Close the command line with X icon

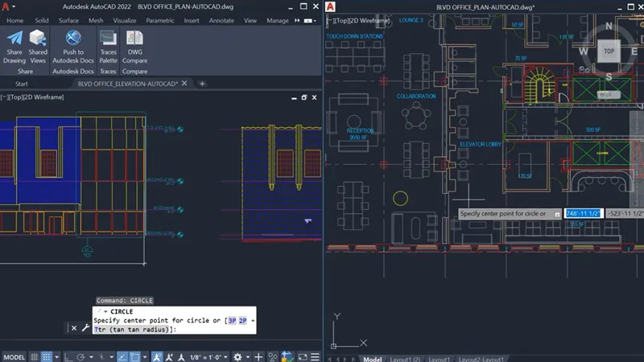pos(74,328)
